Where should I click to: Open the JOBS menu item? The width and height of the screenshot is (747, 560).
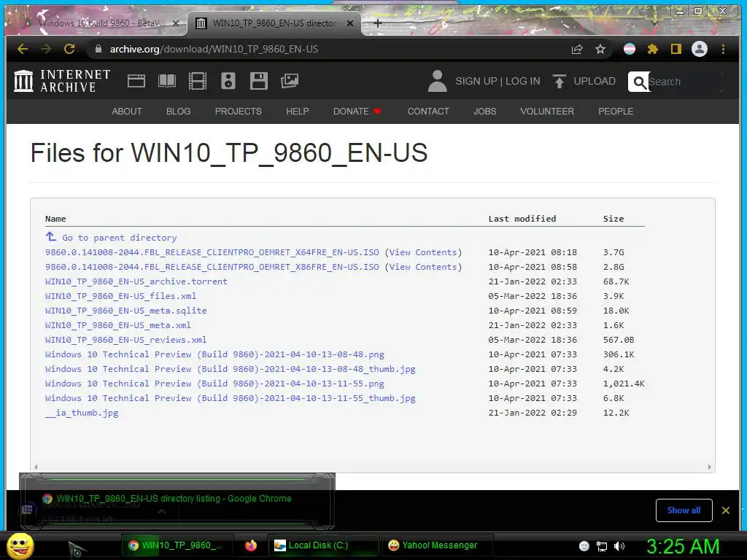pos(484,112)
